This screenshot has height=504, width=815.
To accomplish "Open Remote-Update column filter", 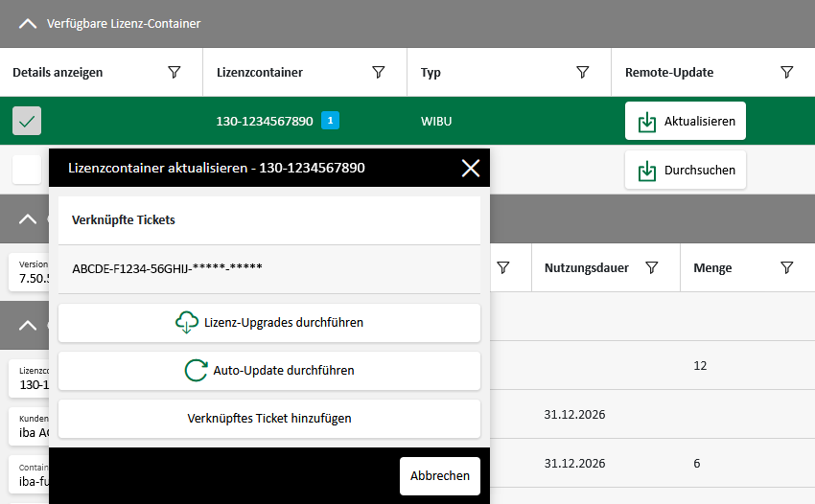I will (x=786, y=73).
